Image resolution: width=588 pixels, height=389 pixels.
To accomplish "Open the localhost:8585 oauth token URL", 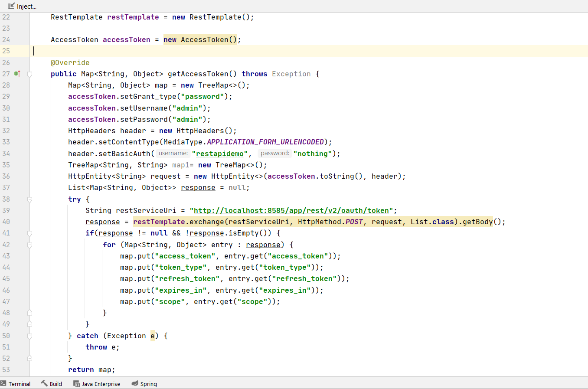I will [291, 210].
